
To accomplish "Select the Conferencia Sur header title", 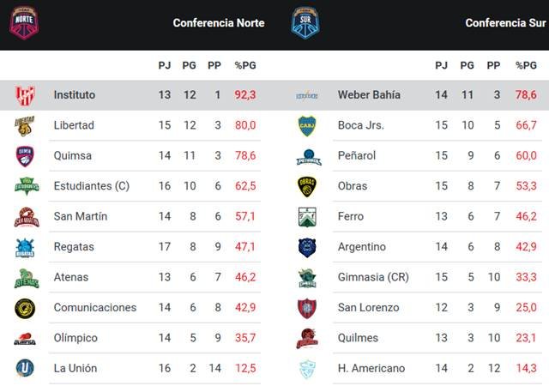I will 506,23.
